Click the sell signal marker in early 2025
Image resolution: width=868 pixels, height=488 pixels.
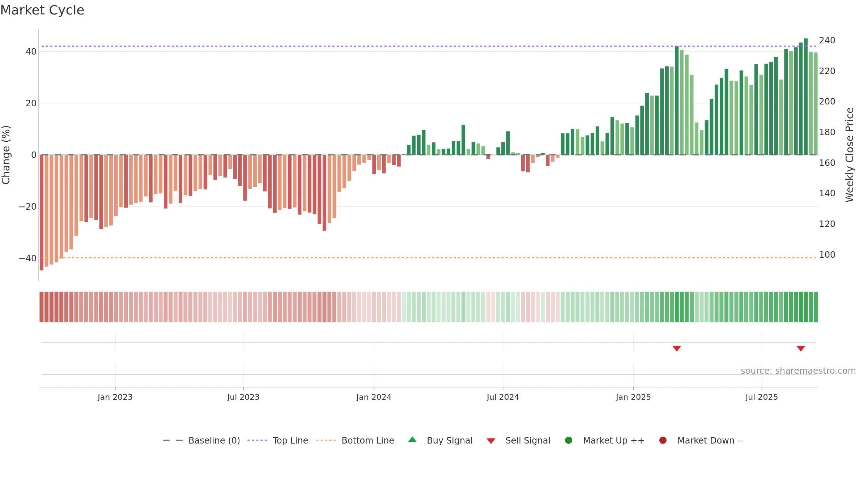tap(677, 348)
